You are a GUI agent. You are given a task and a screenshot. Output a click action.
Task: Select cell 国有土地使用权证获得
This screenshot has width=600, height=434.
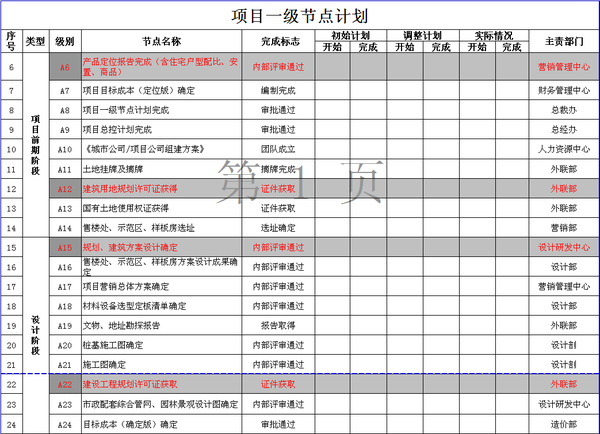click(161, 208)
